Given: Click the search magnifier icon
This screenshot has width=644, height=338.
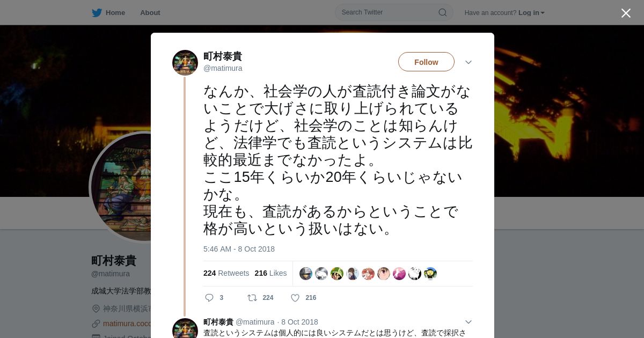Looking at the screenshot, I should pyautogui.click(x=443, y=12).
